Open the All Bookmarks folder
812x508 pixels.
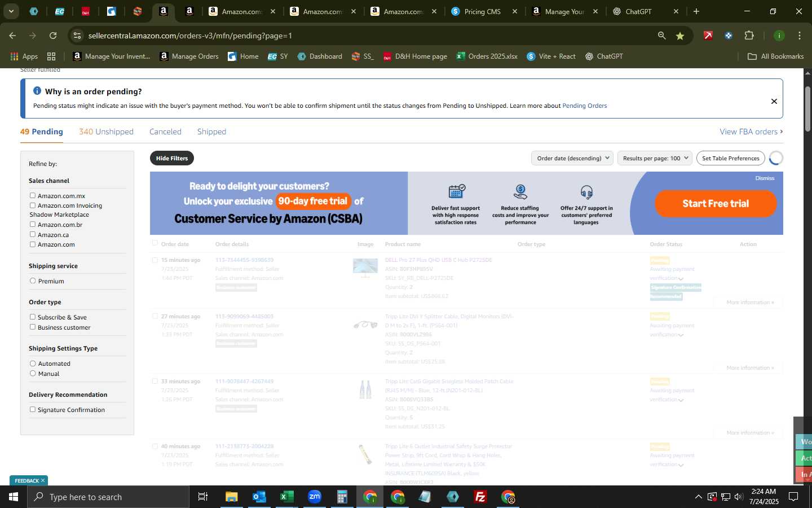[775, 56]
